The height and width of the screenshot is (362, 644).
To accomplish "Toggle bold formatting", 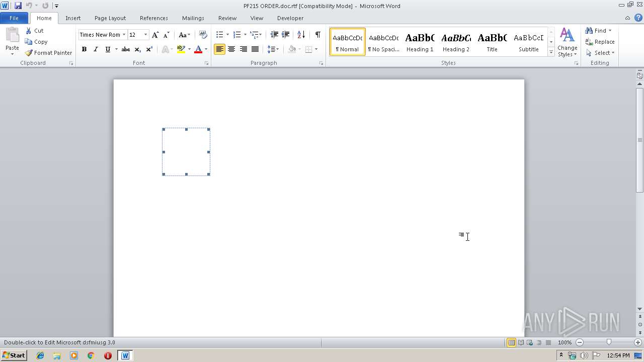I will coord(84,49).
